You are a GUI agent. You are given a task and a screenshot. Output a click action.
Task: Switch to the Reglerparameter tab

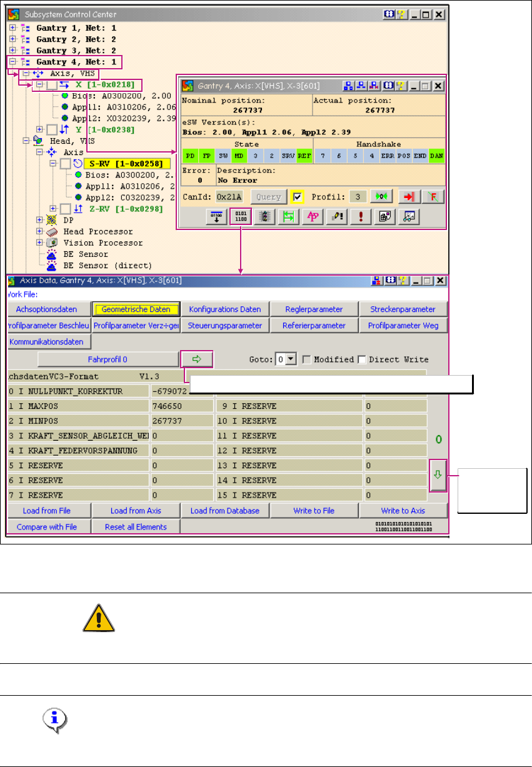coord(314,309)
